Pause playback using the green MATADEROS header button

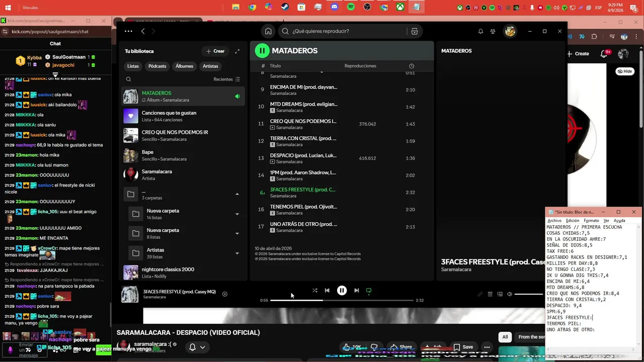(x=262, y=51)
